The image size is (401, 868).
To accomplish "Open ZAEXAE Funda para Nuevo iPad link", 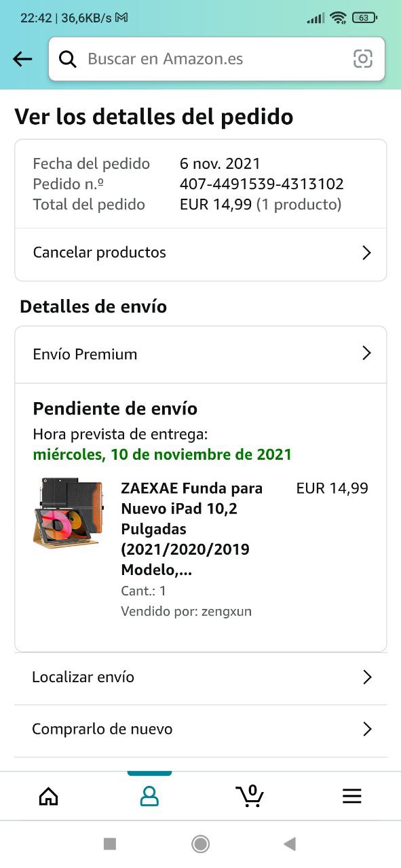I will point(192,529).
